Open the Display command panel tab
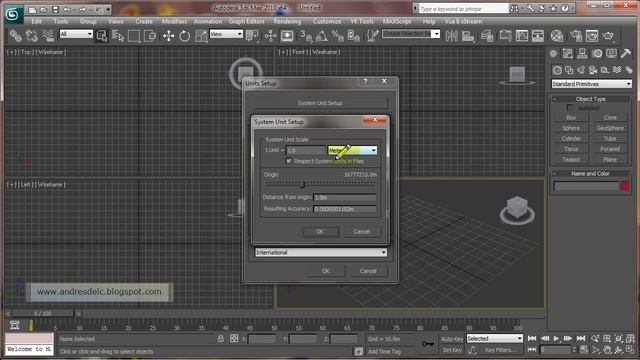Viewport: 640px width, 360px height. 611,53
